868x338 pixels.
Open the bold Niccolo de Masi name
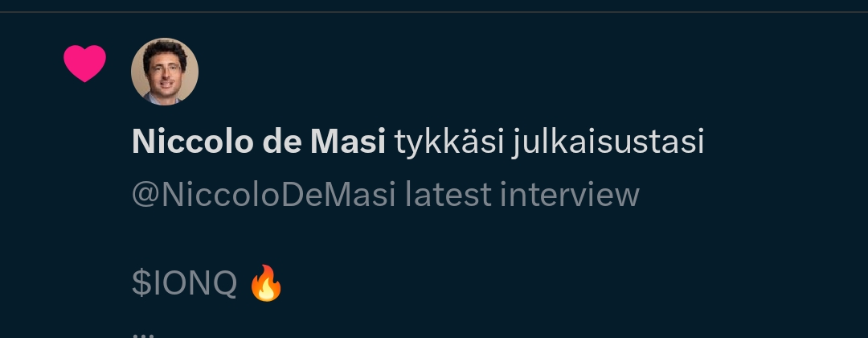259,142
